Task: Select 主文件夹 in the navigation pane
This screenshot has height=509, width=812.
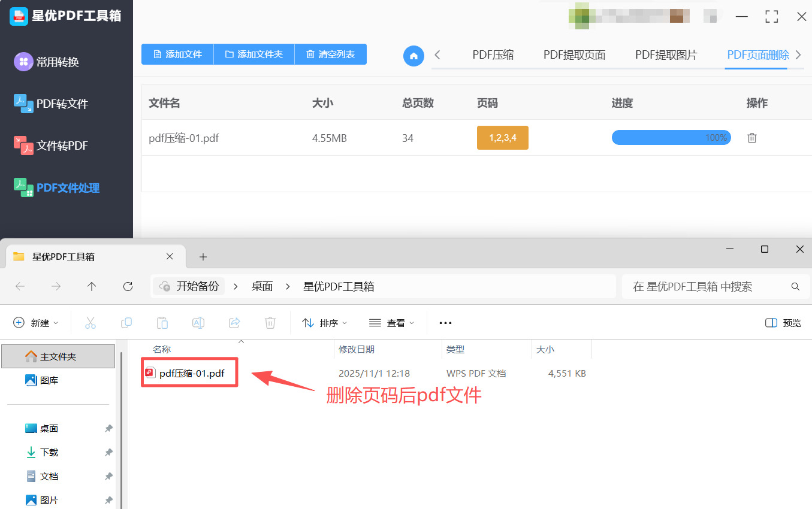Action: pyautogui.click(x=58, y=356)
